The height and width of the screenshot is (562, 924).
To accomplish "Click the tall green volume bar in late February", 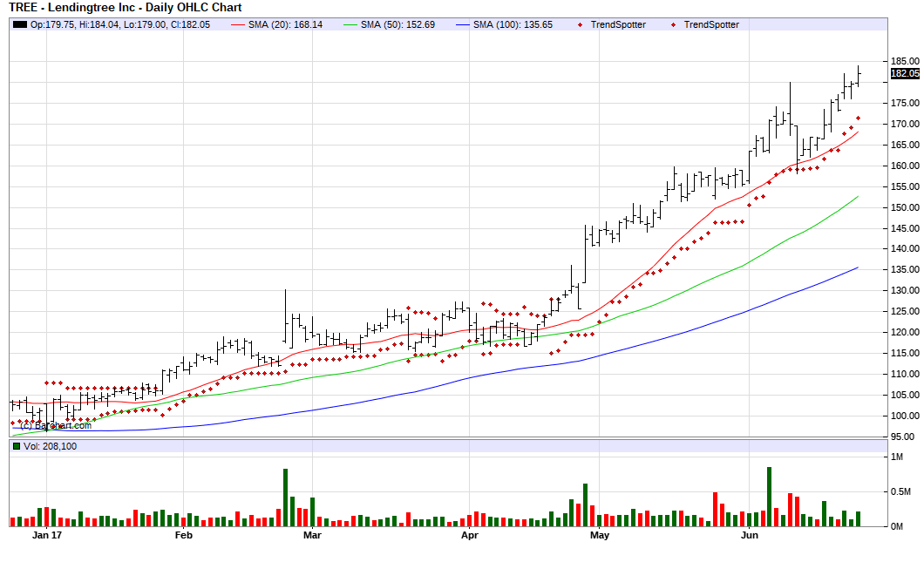I will click(285, 498).
